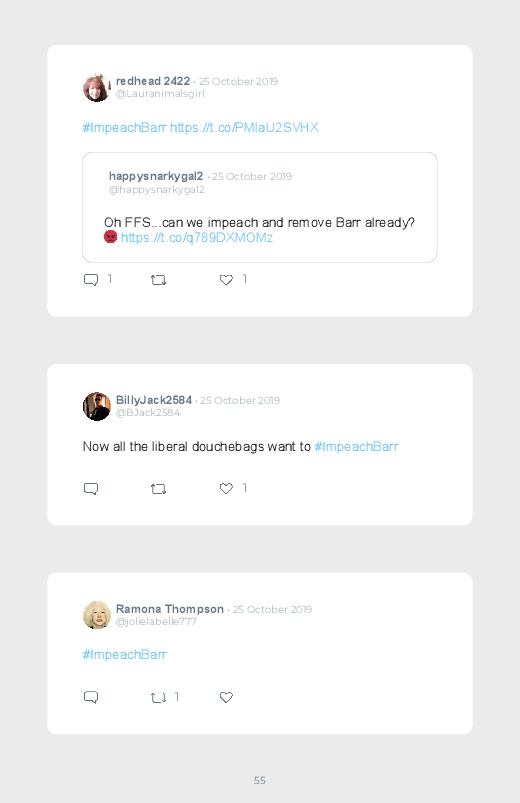
Task: Click #ImpeachBarr hashtag in Ramona Thompson tweet
Action: pyautogui.click(x=124, y=654)
